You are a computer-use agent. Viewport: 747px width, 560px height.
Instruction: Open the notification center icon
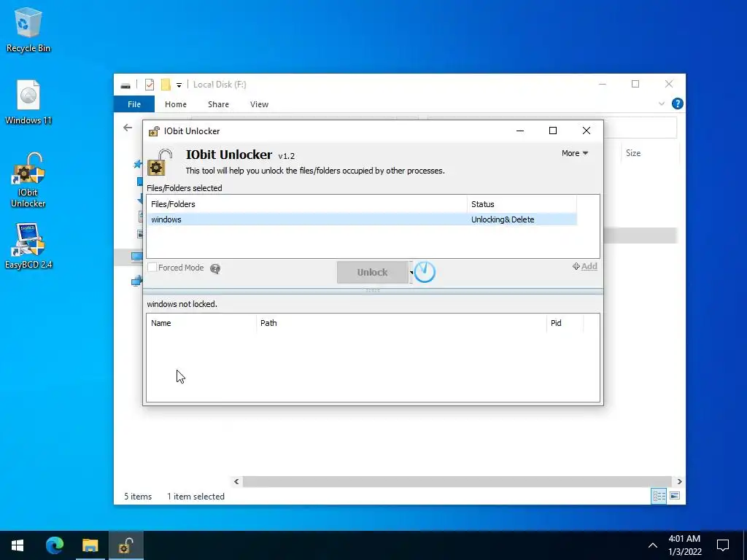(x=723, y=545)
